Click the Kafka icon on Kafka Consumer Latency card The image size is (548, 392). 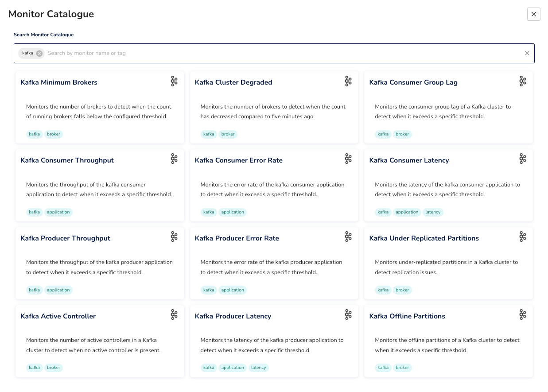pos(523,159)
